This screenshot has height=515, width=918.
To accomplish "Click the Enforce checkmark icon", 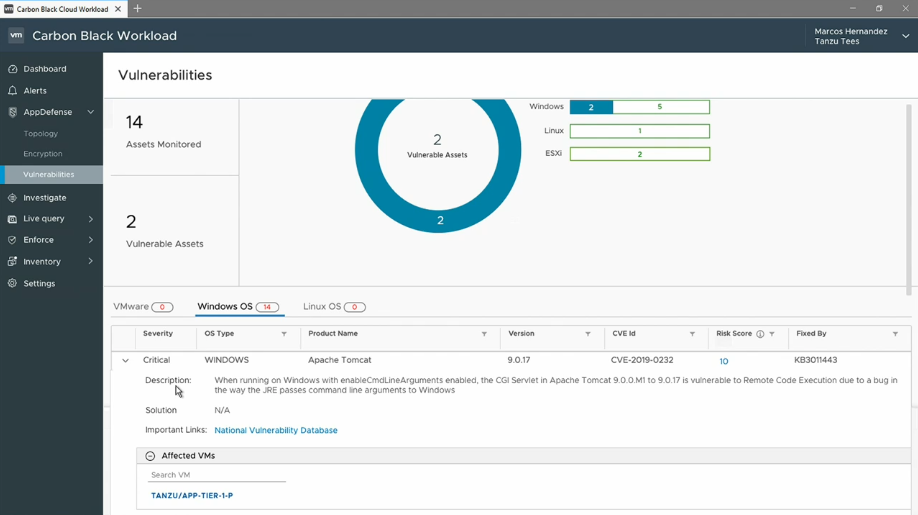I will 12,240.
